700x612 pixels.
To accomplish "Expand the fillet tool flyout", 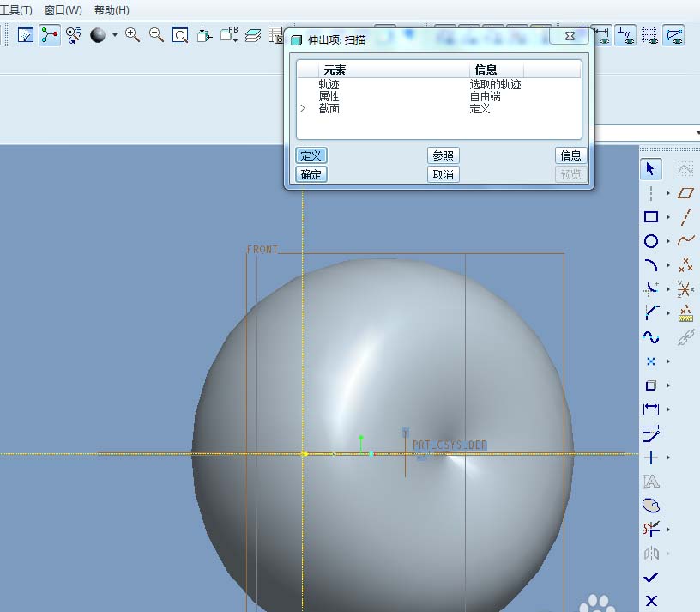I will point(668,289).
